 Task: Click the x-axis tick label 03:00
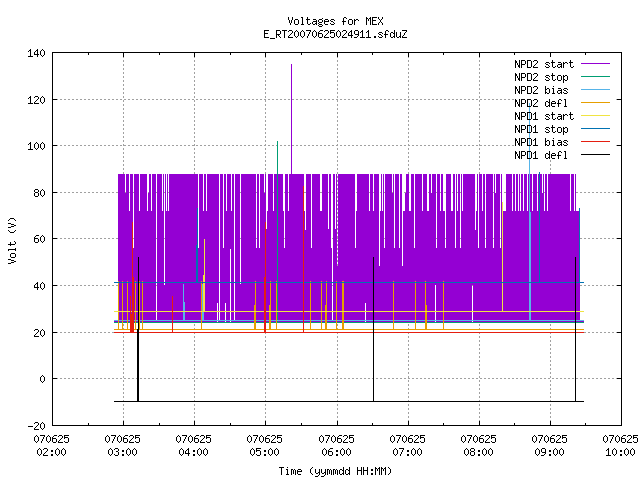[122, 452]
